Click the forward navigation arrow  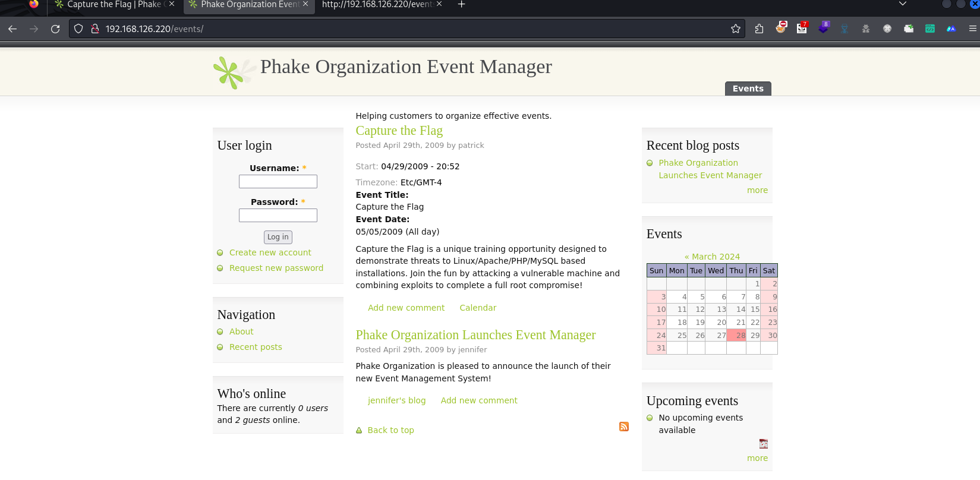(x=34, y=29)
